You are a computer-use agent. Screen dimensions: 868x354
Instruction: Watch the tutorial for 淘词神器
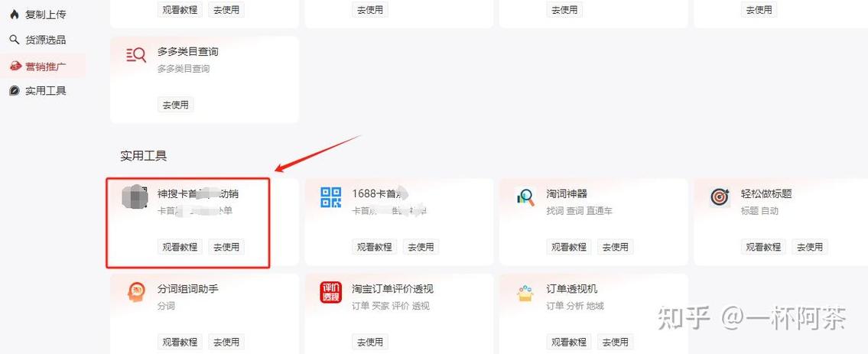[x=569, y=247]
